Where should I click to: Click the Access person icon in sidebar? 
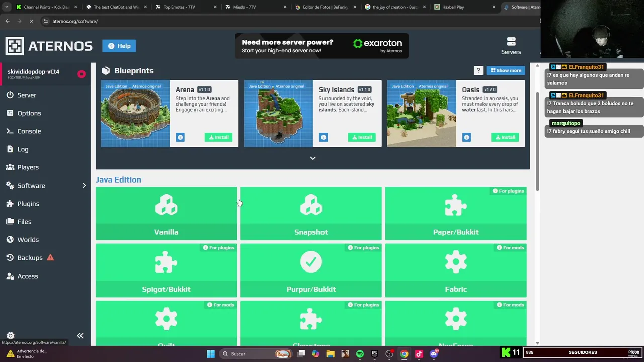[10, 276]
